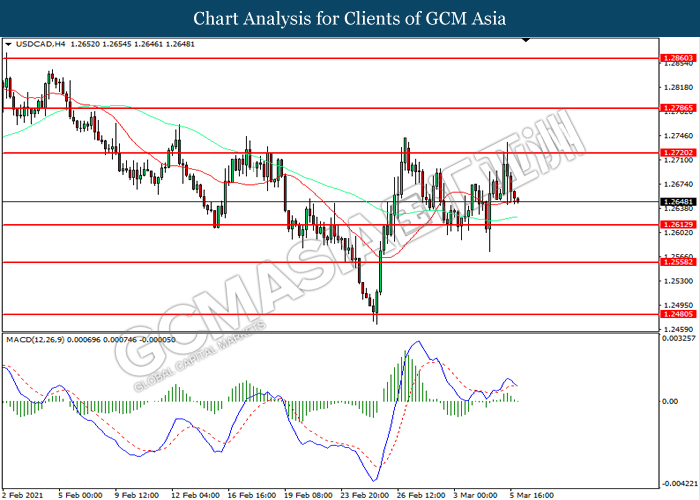Click the MACD(12,26,9) indicator label

coord(35,340)
